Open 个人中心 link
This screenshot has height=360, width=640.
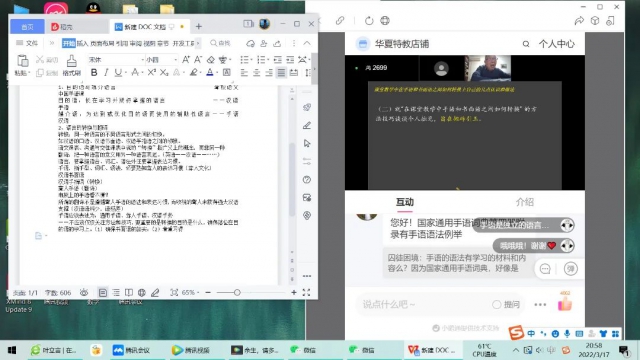click(x=557, y=44)
